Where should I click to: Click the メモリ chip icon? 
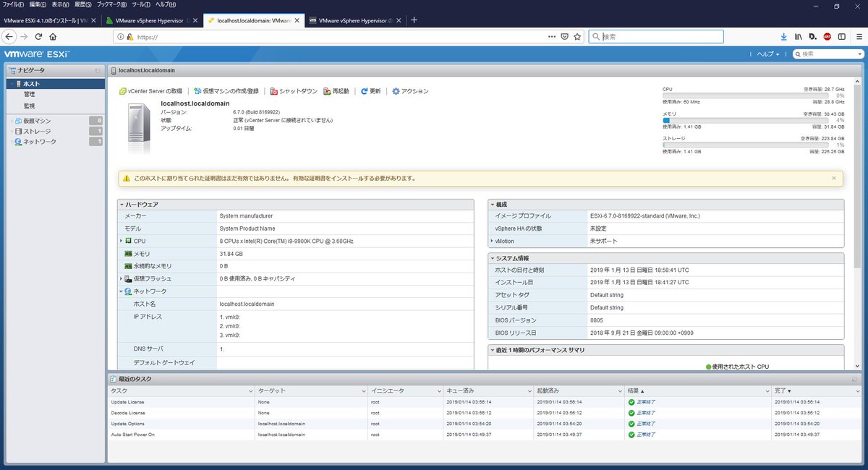tap(128, 254)
